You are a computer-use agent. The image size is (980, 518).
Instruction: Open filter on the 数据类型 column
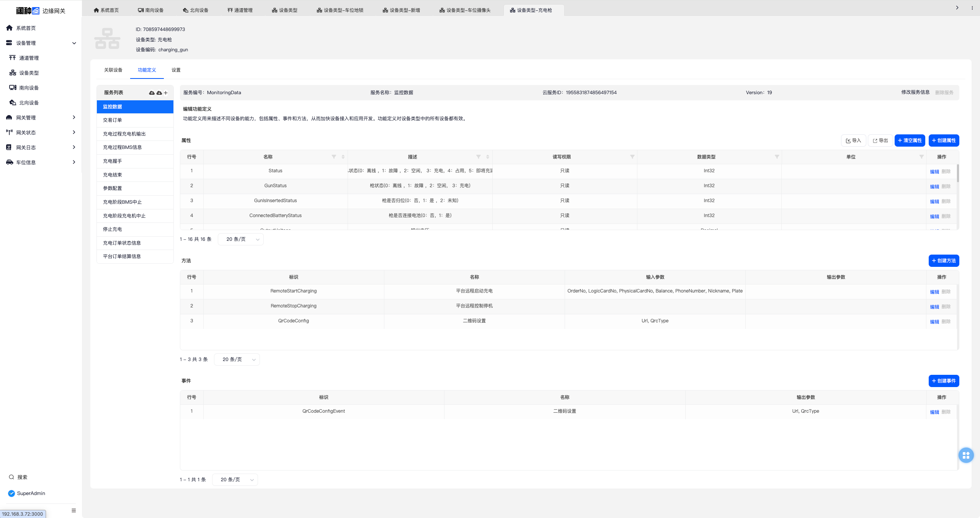point(777,157)
